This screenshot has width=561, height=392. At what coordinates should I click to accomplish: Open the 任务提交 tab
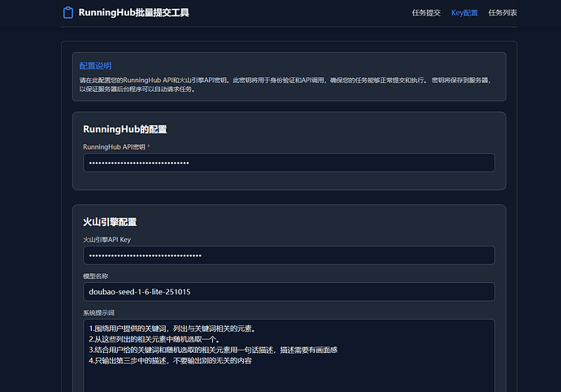(426, 13)
